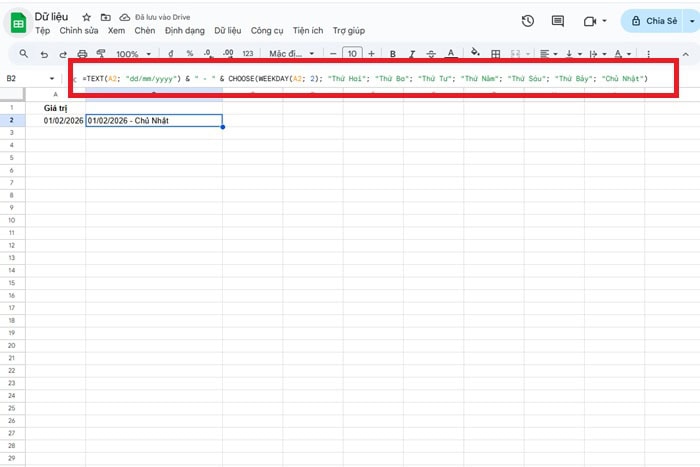Click the Chia sẻ share button
This screenshot has height=467, width=700.
661,21
